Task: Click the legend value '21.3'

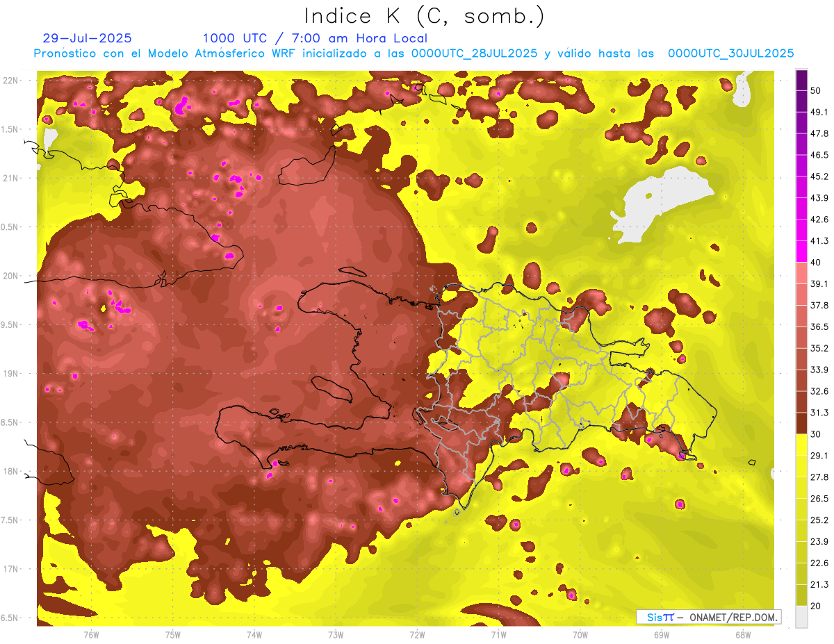Action: tap(819, 584)
